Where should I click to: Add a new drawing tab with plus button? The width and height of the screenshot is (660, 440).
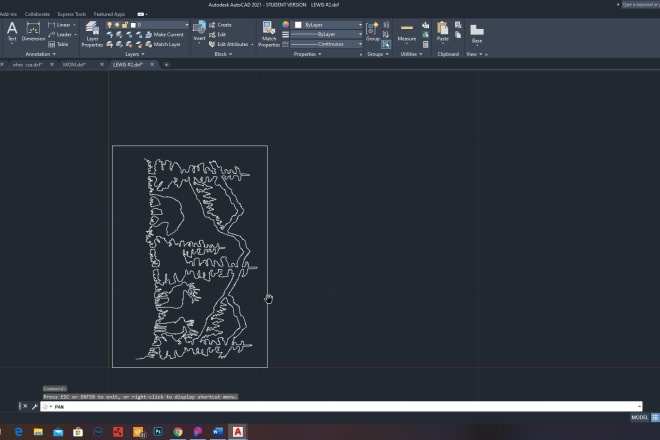click(x=166, y=64)
